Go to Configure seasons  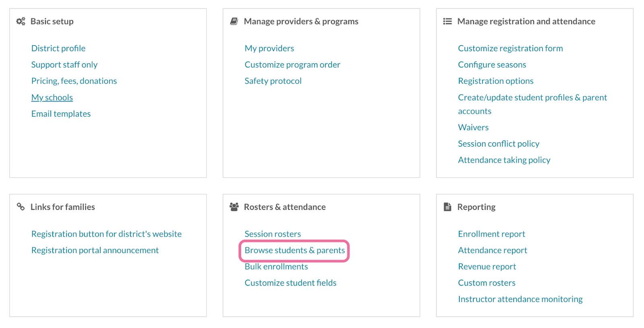tap(492, 64)
